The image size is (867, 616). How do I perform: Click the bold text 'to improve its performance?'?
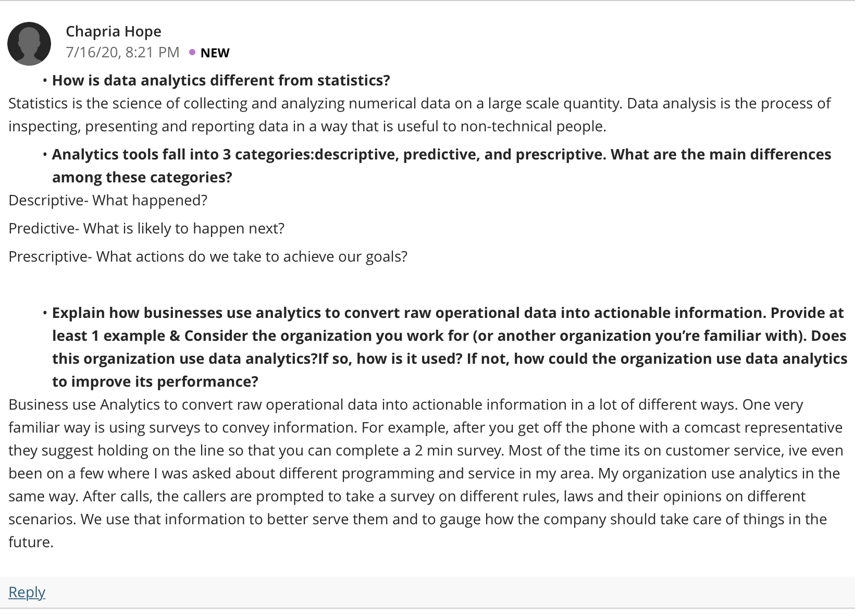point(155,381)
